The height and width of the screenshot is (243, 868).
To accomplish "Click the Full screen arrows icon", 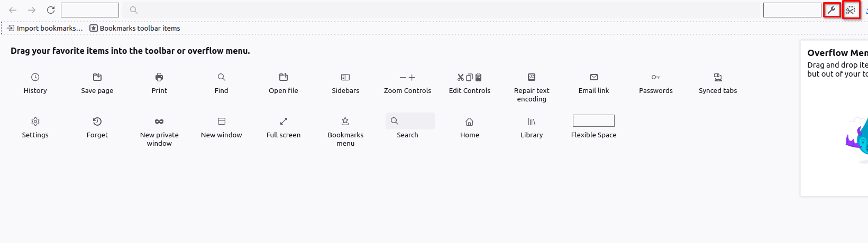I will (x=284, y=121).
